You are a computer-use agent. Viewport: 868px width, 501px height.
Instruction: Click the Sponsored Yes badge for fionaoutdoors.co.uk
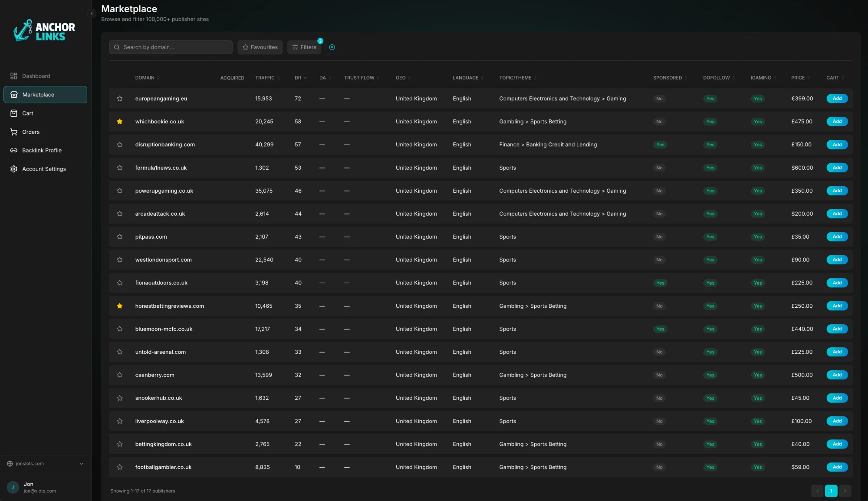[660, 283]
